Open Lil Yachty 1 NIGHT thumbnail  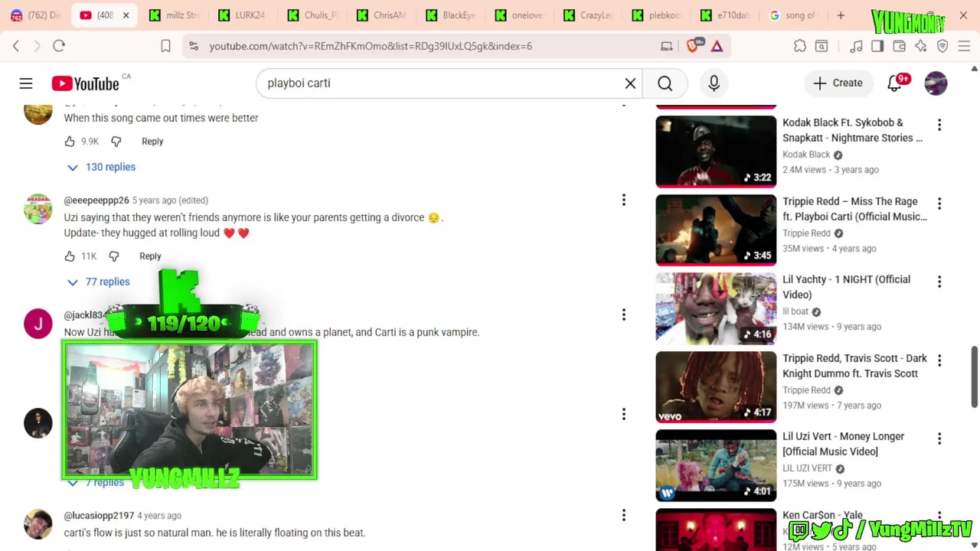click(716, 308)
